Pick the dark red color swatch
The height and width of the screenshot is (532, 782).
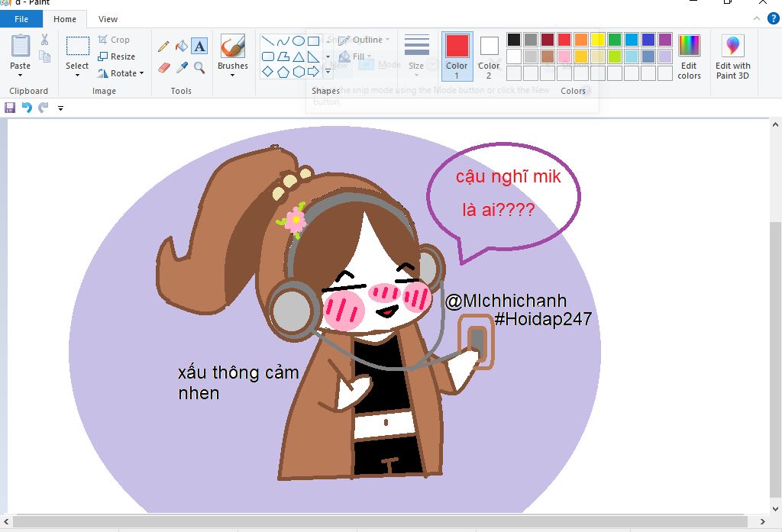tap(548, 40)
